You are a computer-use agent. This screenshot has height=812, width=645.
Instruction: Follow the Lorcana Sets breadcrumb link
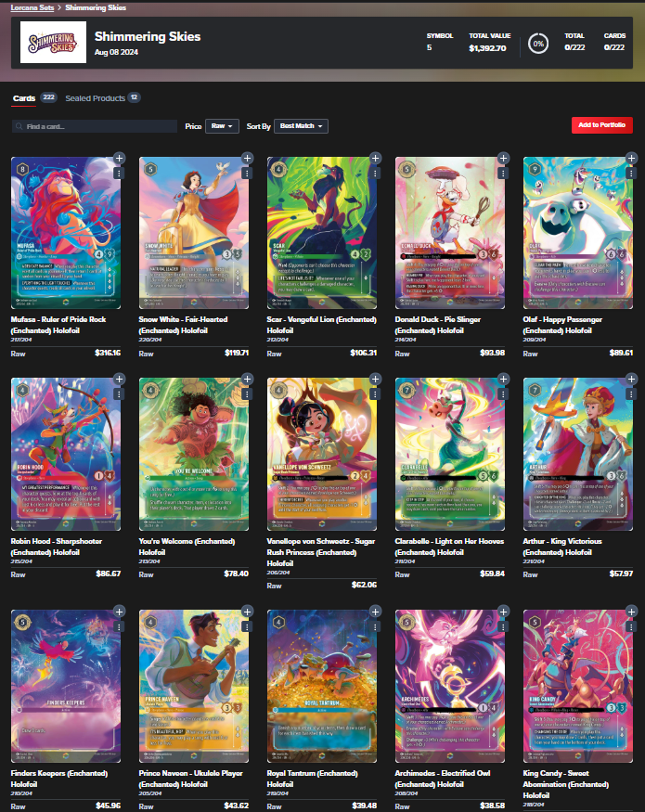pos(32,7)
